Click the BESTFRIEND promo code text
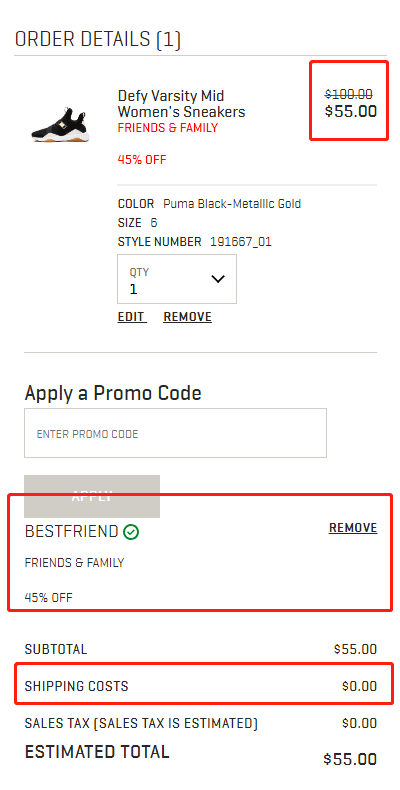The width and height of the screenshot is (400, 790). pyautogui.click(x=71, y=532)
